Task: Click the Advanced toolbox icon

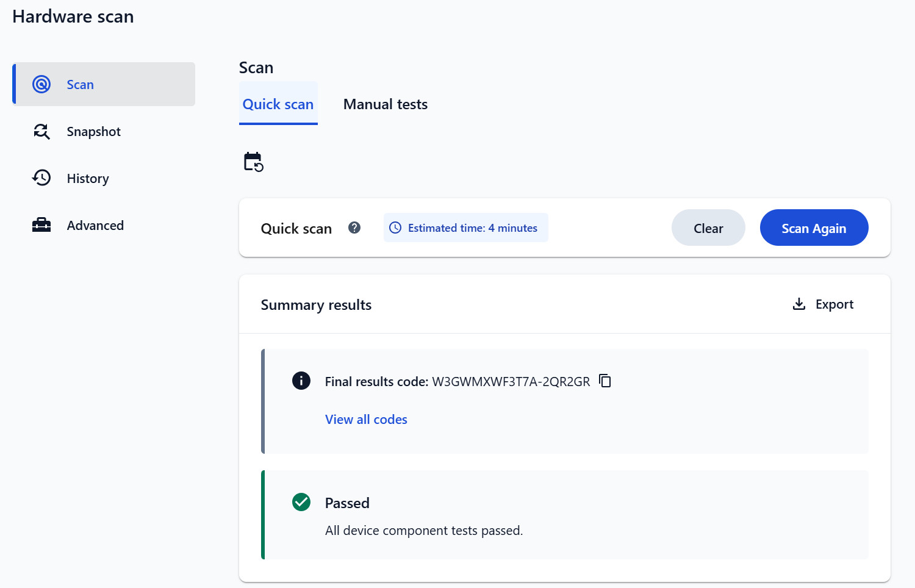Action: point(41,225)
